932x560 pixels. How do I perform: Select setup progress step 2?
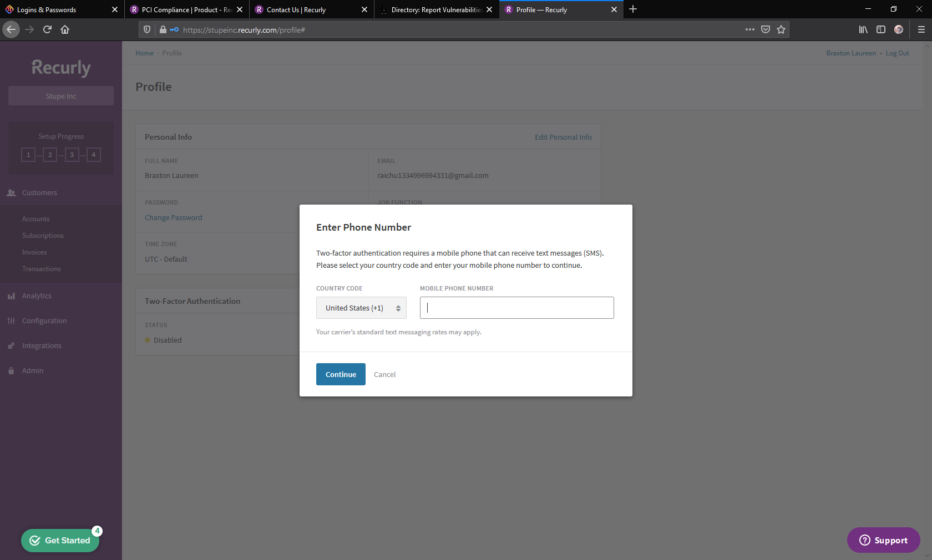tap(50, 155)
